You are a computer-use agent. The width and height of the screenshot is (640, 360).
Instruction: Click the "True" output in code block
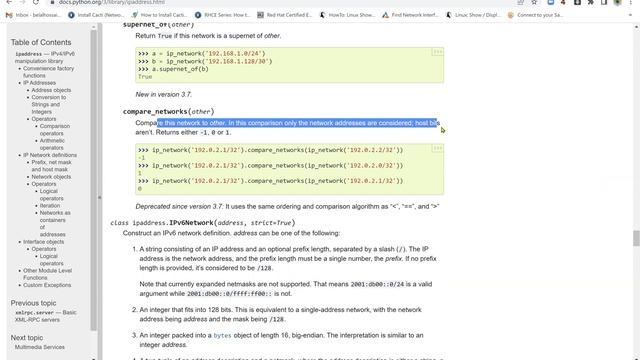click(x=145, y=77)
